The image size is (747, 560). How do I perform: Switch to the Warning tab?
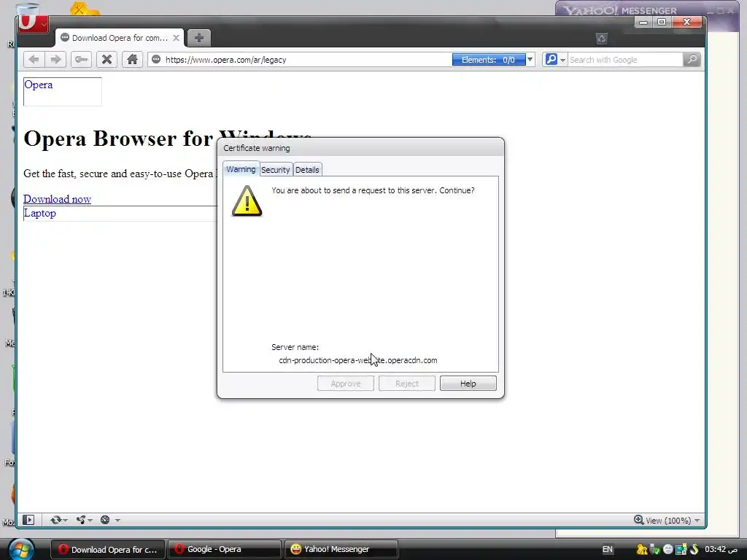pyautogui.click(x=241, y=169)
